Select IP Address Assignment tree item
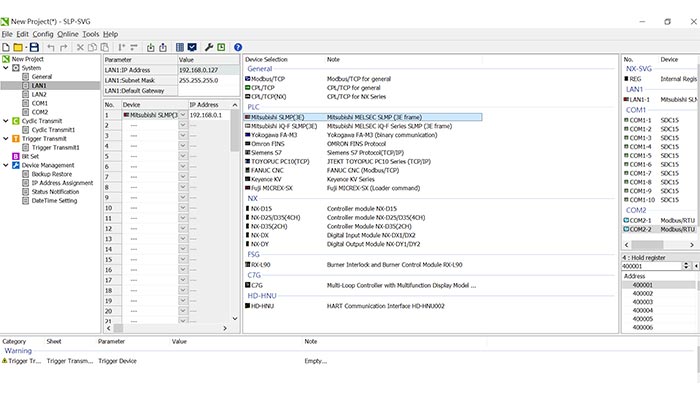The width and height of the screenshot is (700, 400). pyautogui.click(x=61, y=183)
